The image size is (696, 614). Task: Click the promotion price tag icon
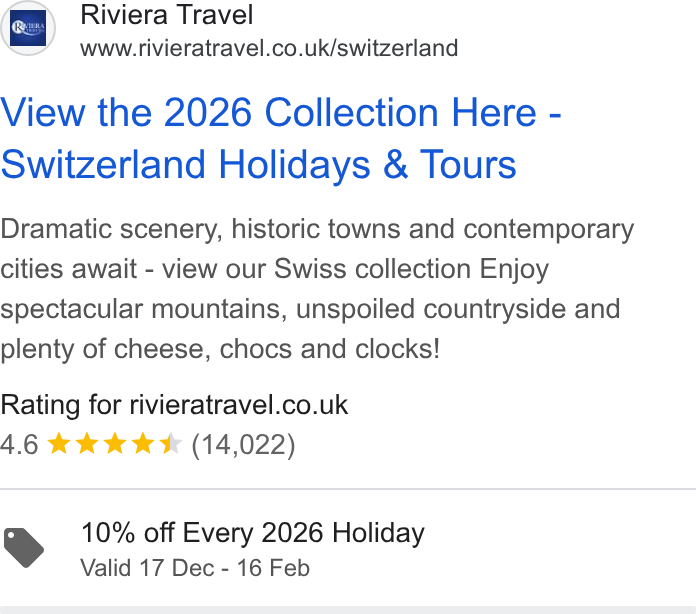pyautogui.click(x=24, y=547)
